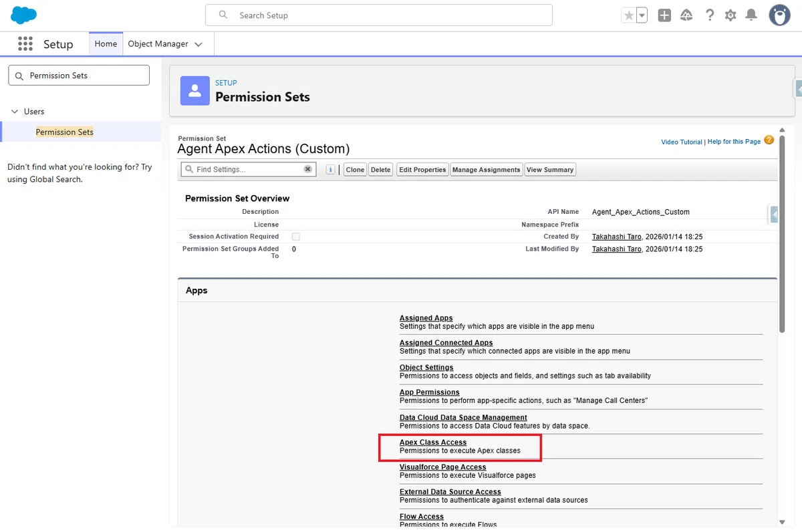The image size is (802, 532).
Task: Click the SETUP breadcrumb link
Action: coord(226,83)
